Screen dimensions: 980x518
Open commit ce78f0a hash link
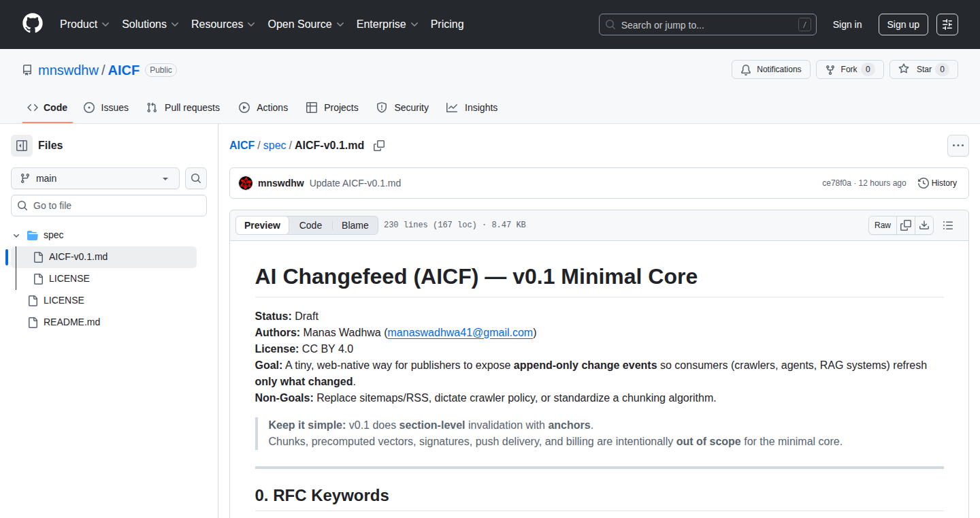click(x=836, y=183)
